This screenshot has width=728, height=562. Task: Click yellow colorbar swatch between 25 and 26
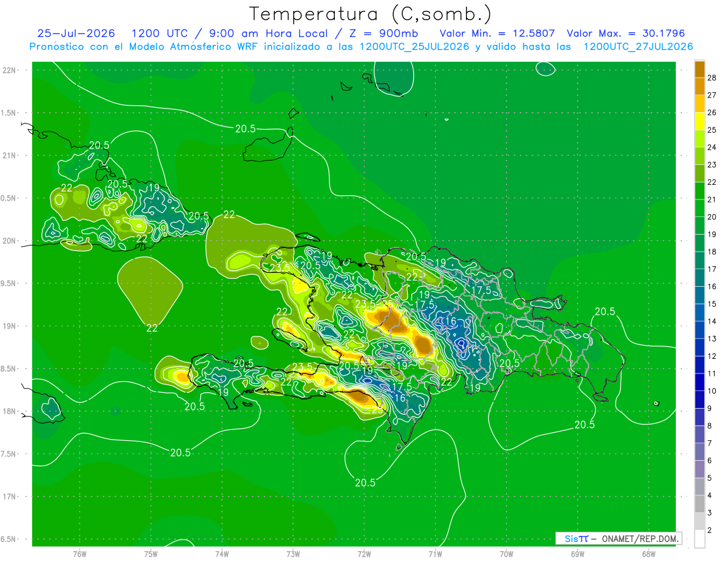[x=699, y=121]
